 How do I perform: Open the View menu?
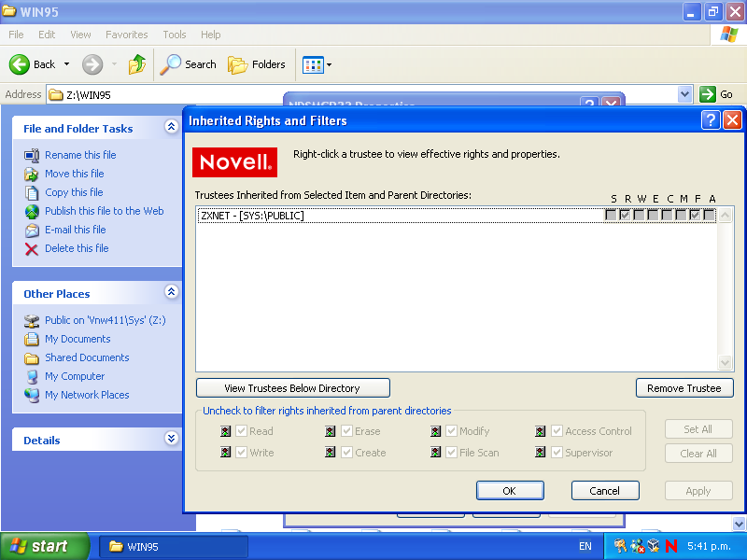(x=80, y=35)
